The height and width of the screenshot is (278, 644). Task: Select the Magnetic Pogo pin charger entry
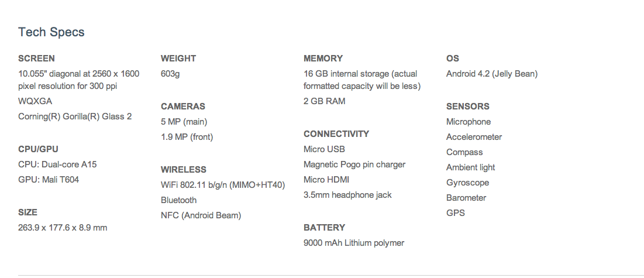pos(354,164)
